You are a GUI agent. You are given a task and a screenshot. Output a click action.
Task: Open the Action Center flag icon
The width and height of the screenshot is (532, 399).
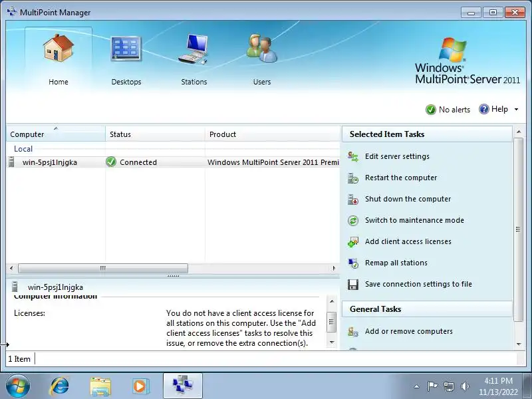coord(432,386)
